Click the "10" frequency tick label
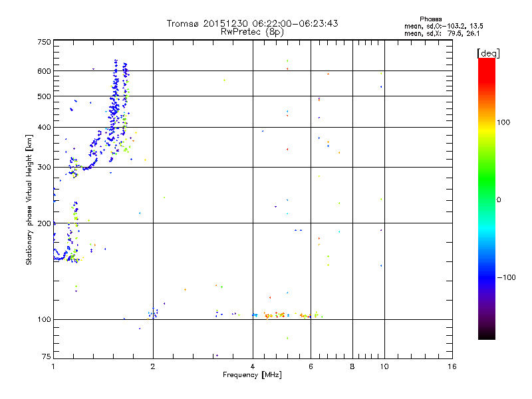Screen dimensions: 532x399 (x=384, y=366)
